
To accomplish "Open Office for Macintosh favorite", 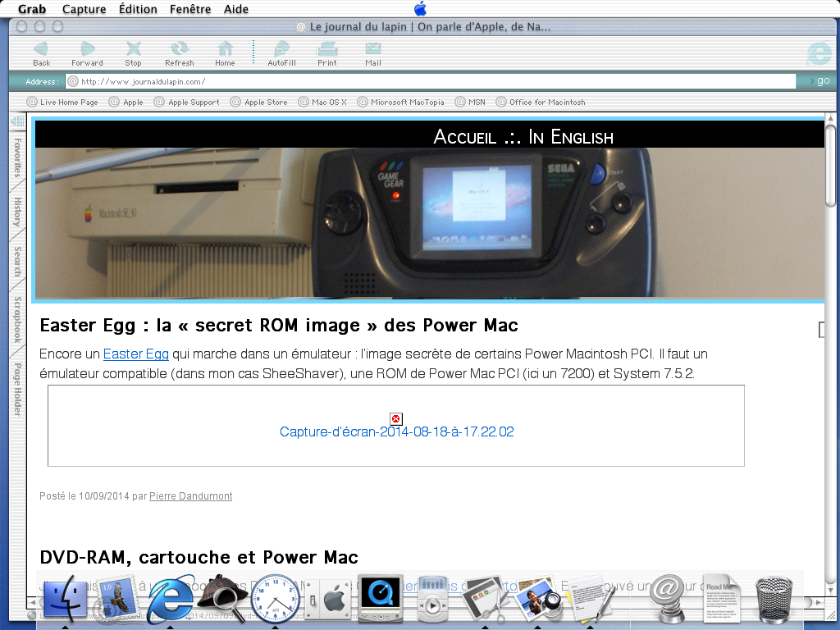I will click(541, 102).
